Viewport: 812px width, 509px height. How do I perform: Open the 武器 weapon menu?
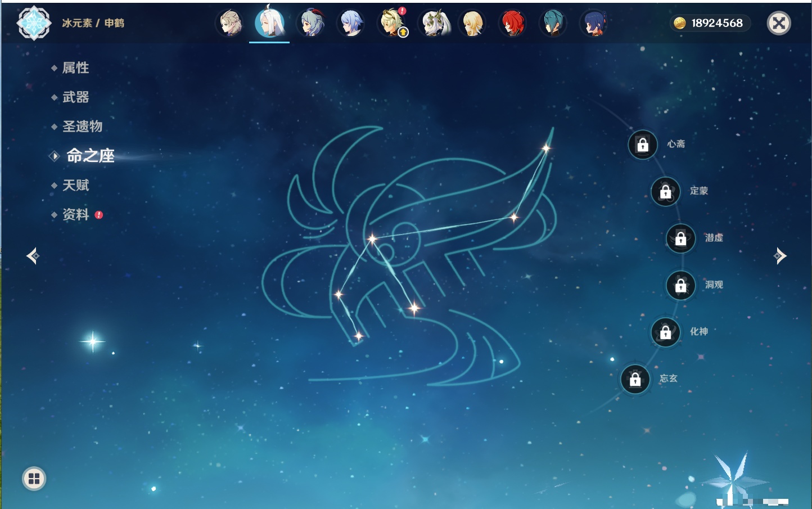pos(75,97)
